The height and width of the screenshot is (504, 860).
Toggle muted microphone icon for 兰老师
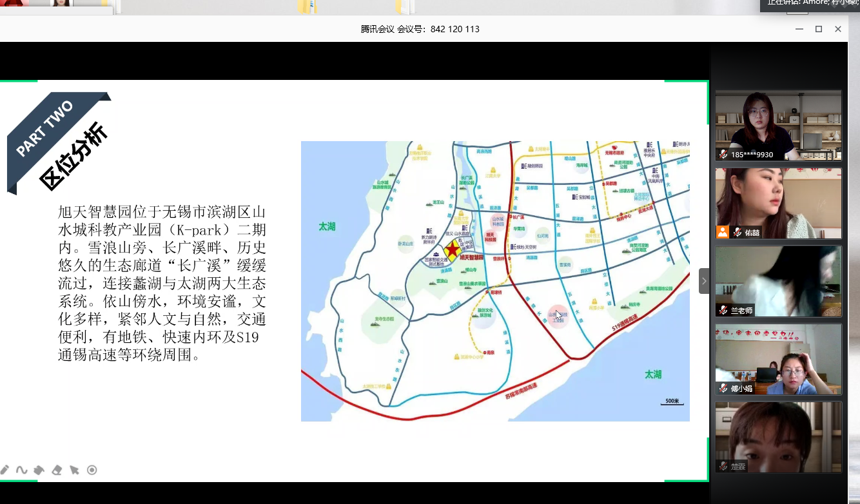click(724, 311)
